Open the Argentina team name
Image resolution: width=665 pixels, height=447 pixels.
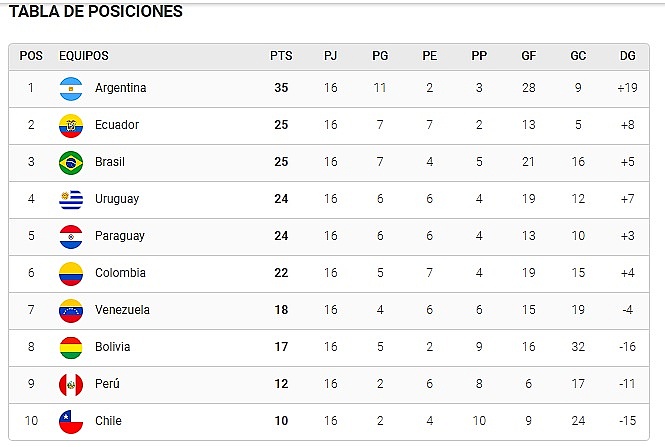click(120, 88)
